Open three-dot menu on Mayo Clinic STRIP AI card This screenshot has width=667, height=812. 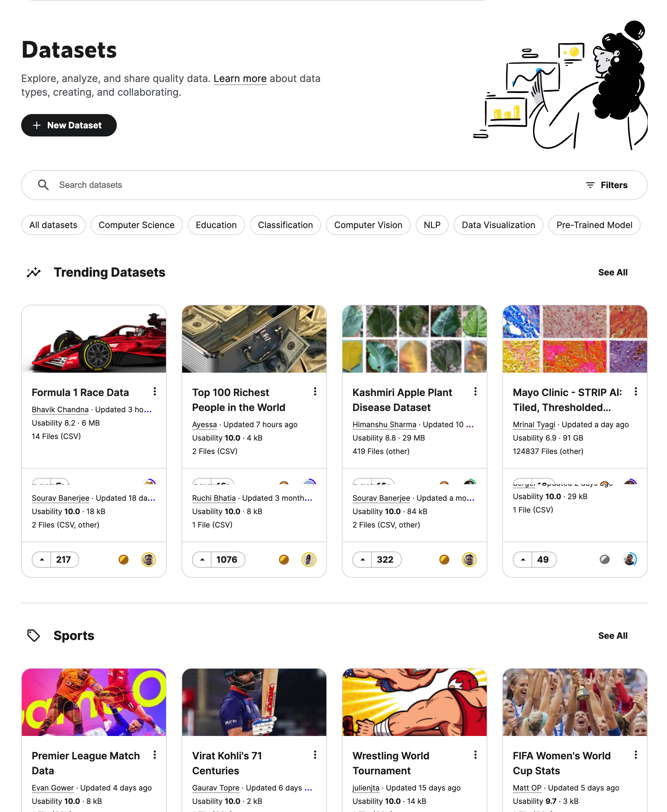[x=636, y=391]
